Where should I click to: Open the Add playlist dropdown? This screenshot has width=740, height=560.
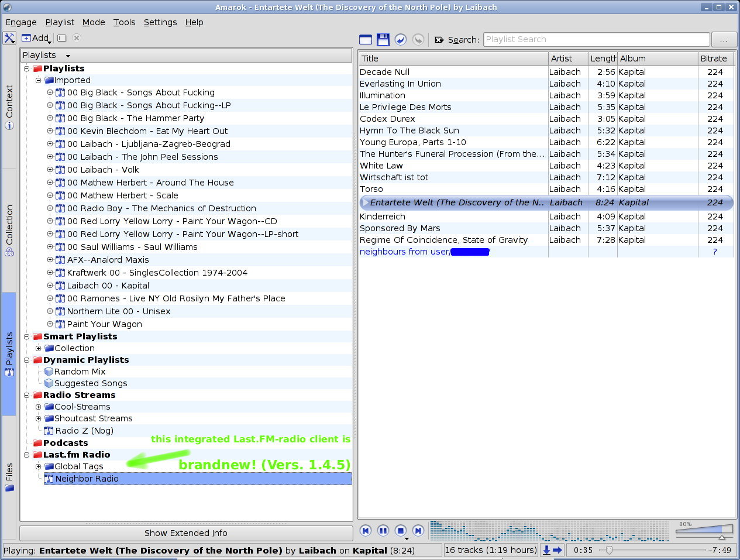[37, 38]
